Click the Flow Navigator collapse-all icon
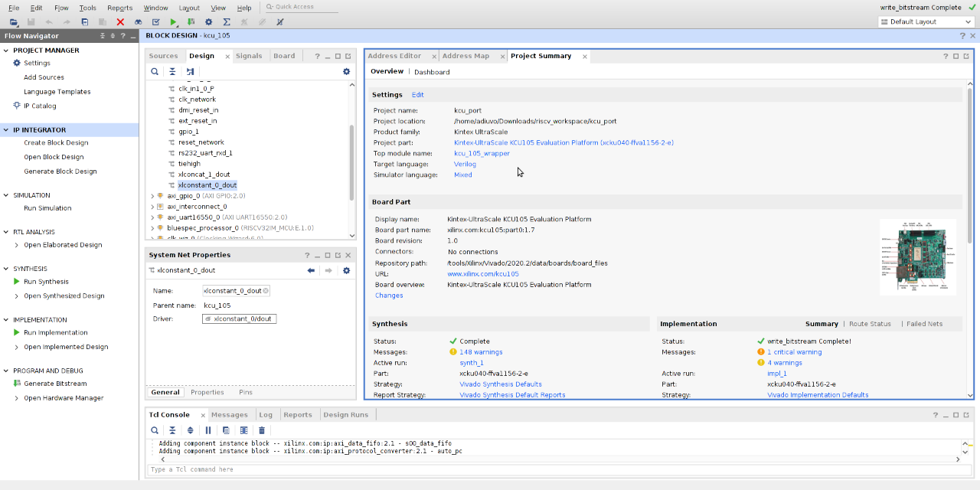 click(x=103, y=36)
